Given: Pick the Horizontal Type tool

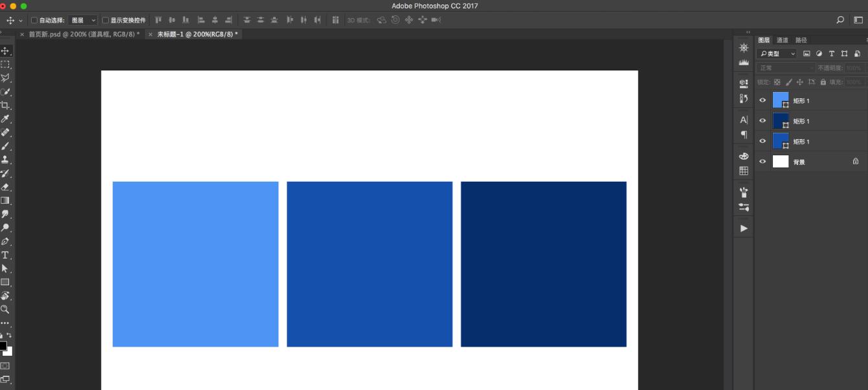Looking at the screenshot, I should pos(5,255).
